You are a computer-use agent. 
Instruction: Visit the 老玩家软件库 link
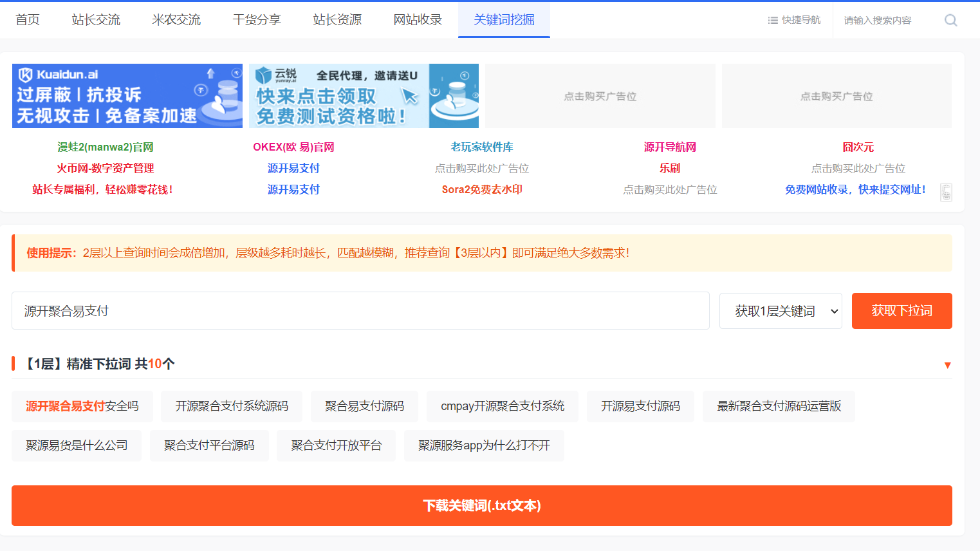[x=482, y=147]
